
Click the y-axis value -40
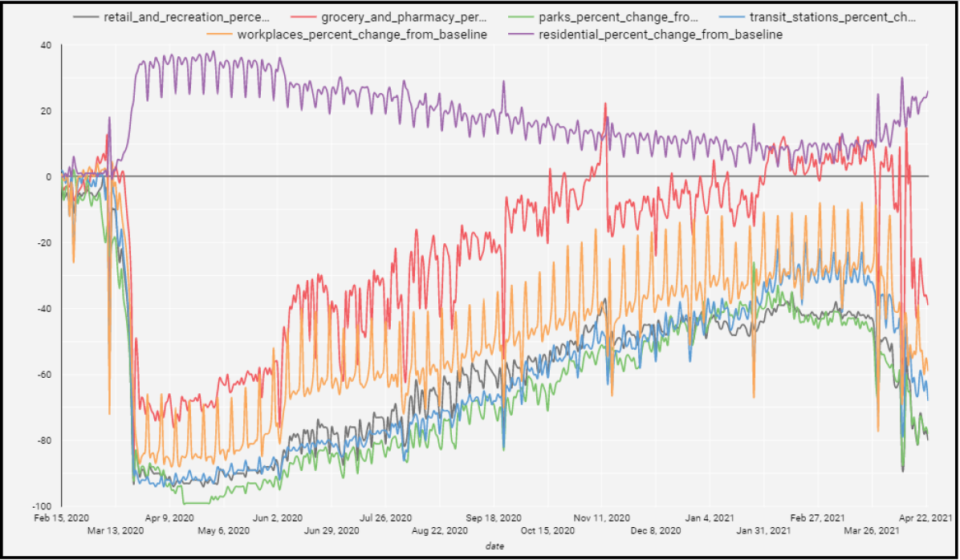pos(45,308)
